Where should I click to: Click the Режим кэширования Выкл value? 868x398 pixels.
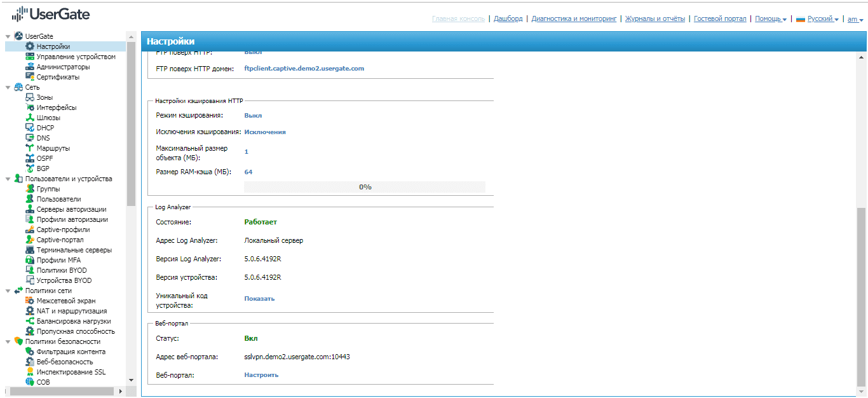[x=253, y=116]
